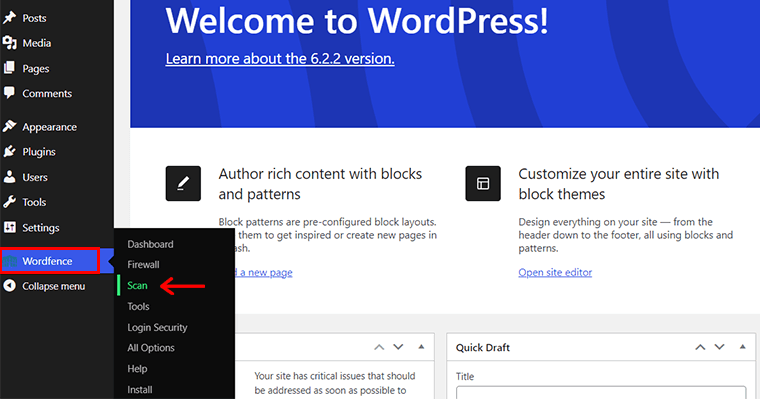The height and width of the screenshot is (399, 760).
Task: Open All Options submenu item
Action: point(151,348)
